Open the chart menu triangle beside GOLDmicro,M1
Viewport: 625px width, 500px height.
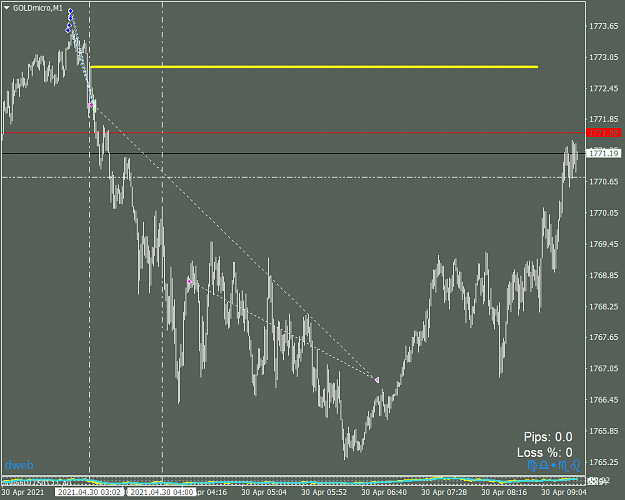coord(6,8)
